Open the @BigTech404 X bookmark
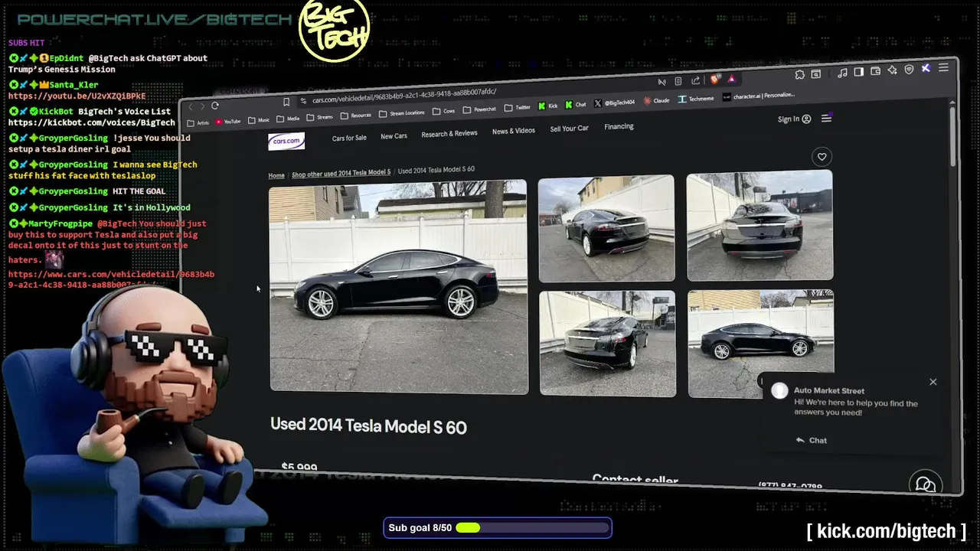This screenshot has height=551, width=980. tap(615, 103)
